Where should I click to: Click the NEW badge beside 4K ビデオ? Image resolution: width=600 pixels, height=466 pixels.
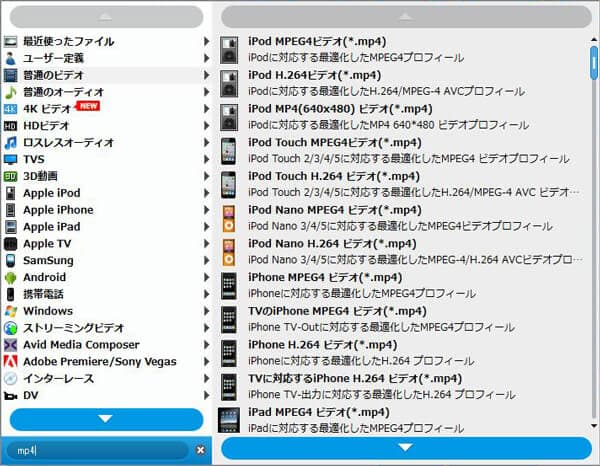pyautogui.click(x=88, y=106)
